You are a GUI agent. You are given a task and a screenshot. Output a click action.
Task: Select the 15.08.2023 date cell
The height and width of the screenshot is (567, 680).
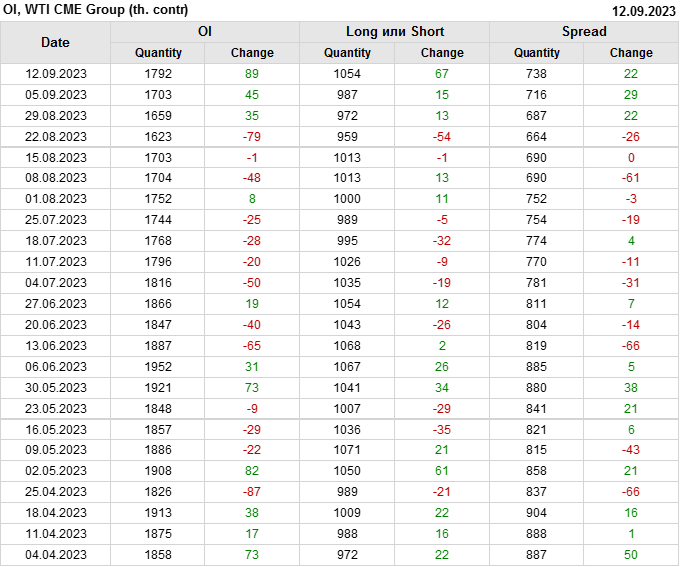tap(55, 158)
